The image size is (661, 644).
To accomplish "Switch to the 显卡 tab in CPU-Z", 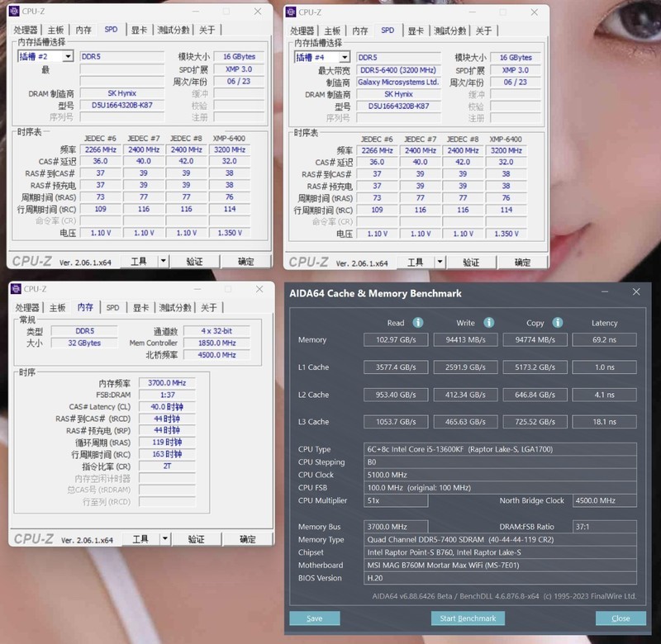I will tap(138, 30).
